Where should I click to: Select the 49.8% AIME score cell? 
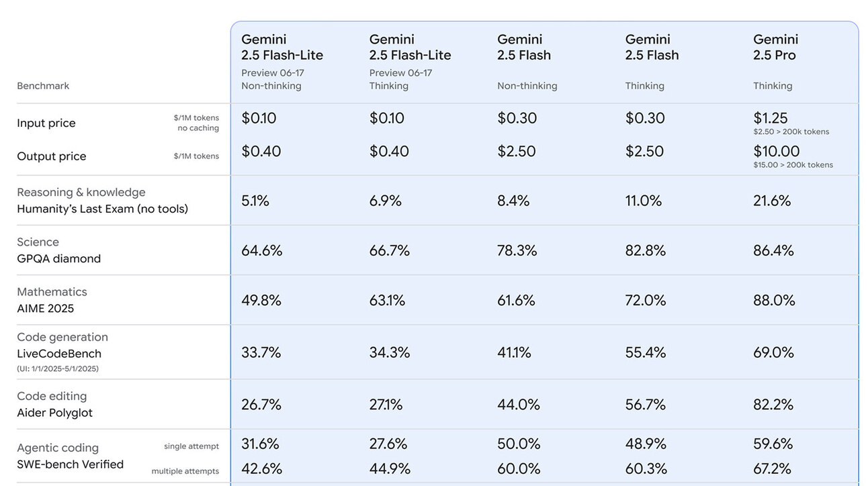[261, 301]
